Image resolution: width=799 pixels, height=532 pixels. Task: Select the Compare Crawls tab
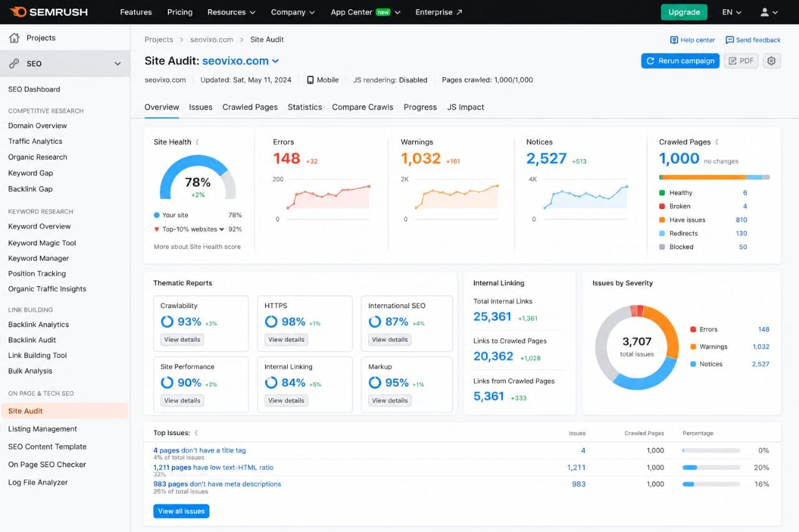pos(363,107)
